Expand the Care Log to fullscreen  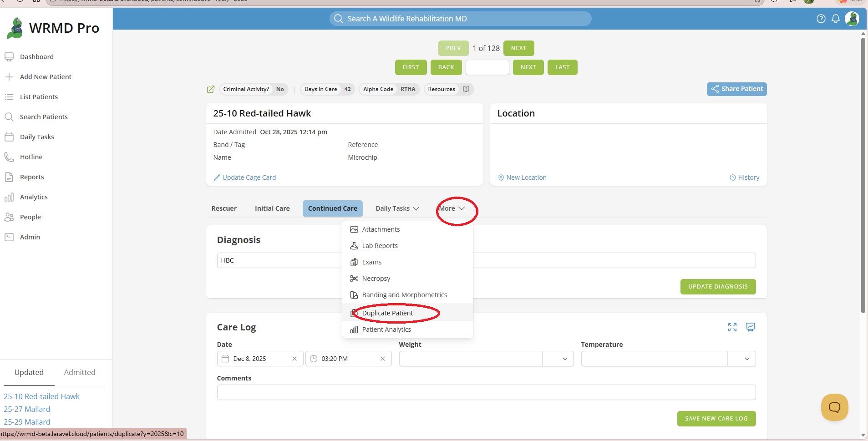coord(732,327)
